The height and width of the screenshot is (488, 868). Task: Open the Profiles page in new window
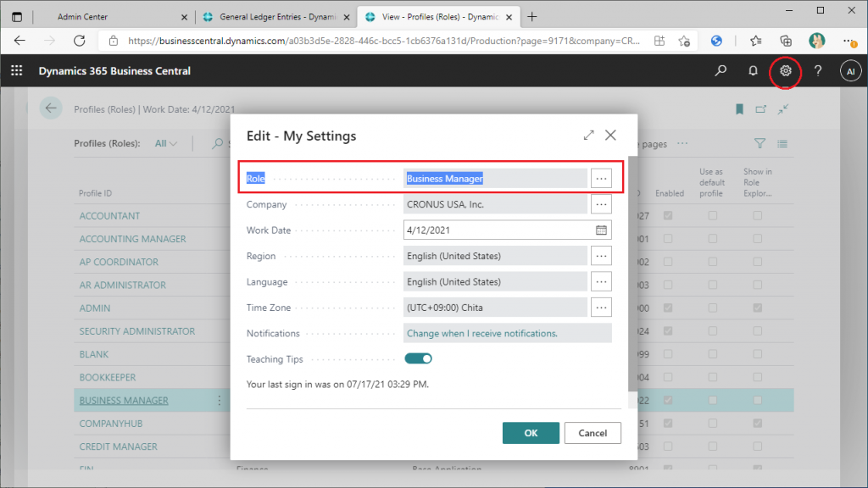click(761, 109)
